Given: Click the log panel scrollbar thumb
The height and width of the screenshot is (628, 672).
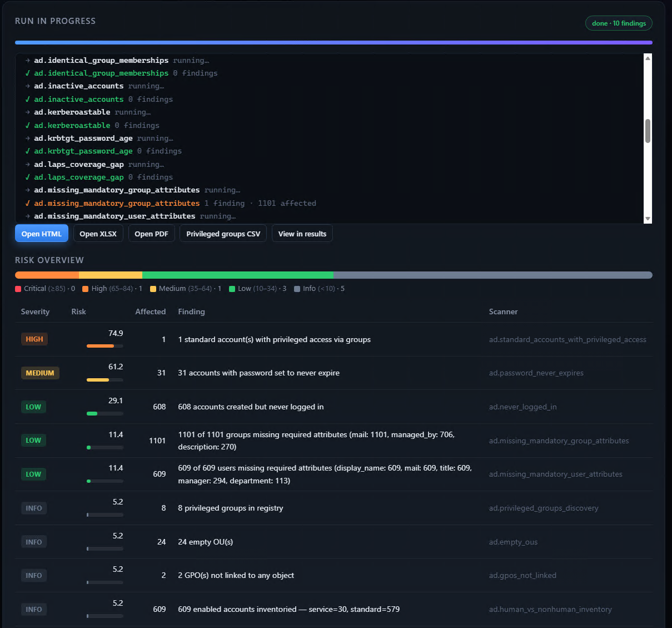Looking at the screenshot, I should coord(648,131).
